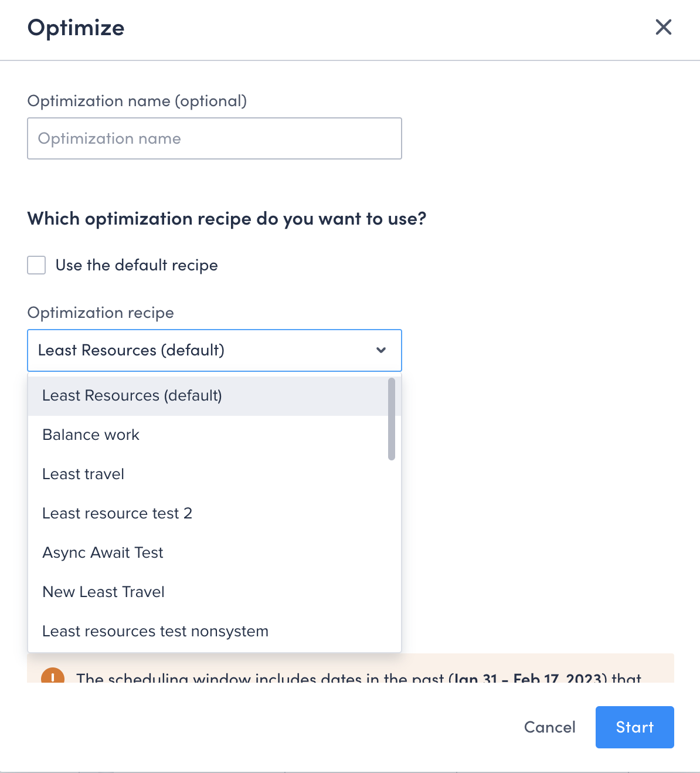Viewport: 700px width, 773px height.
Task: Choose New Least Travel from the options
Action: [x=103, y=591]
